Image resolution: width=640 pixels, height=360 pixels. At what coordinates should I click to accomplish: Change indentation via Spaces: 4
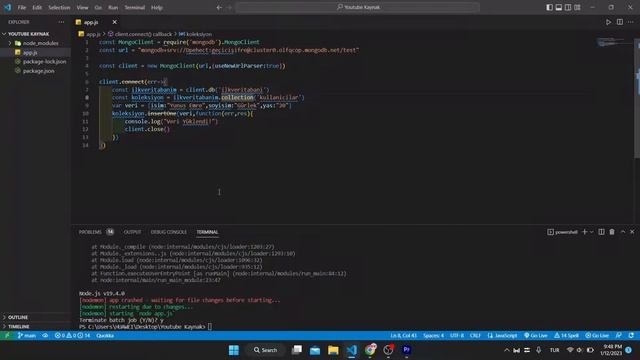433,336
